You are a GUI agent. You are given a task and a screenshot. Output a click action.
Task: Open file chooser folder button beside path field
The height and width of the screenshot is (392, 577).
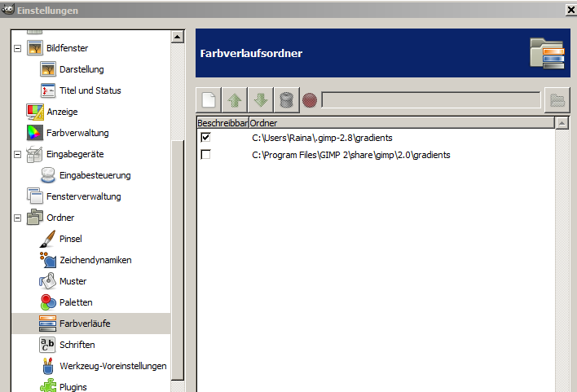point(557,100)
